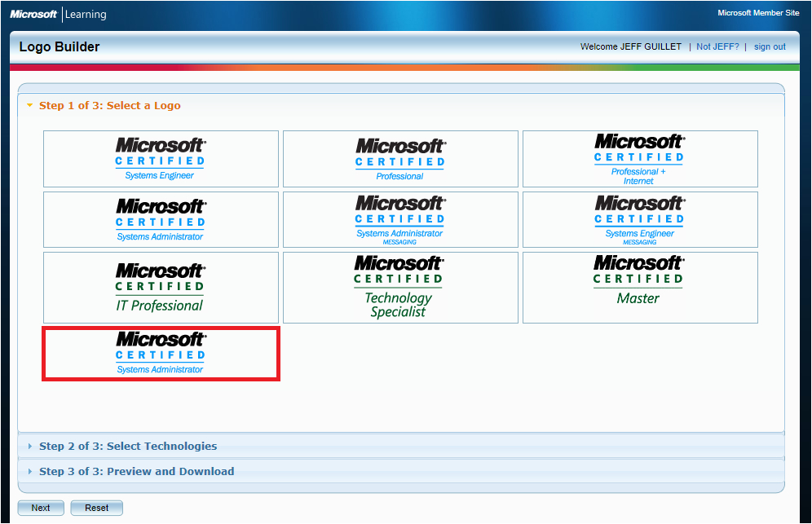Image resolution: width=812 pixels, height=524 pixels.
Task: Choose the Systems Administrator Messaging logo
Action: pyautogui.click(x=400, y=219)
